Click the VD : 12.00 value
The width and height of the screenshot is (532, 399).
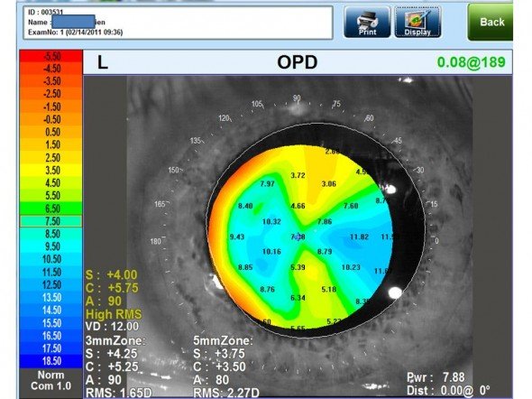tap(112, 327)
